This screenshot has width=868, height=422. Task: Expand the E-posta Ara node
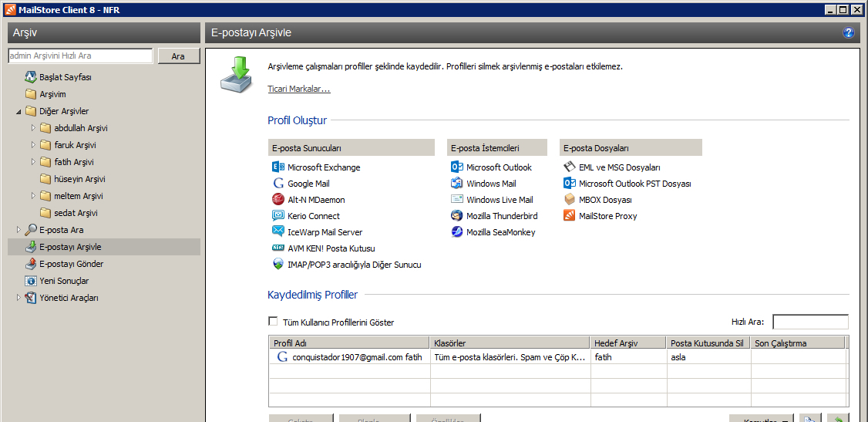tap(19, 230)
